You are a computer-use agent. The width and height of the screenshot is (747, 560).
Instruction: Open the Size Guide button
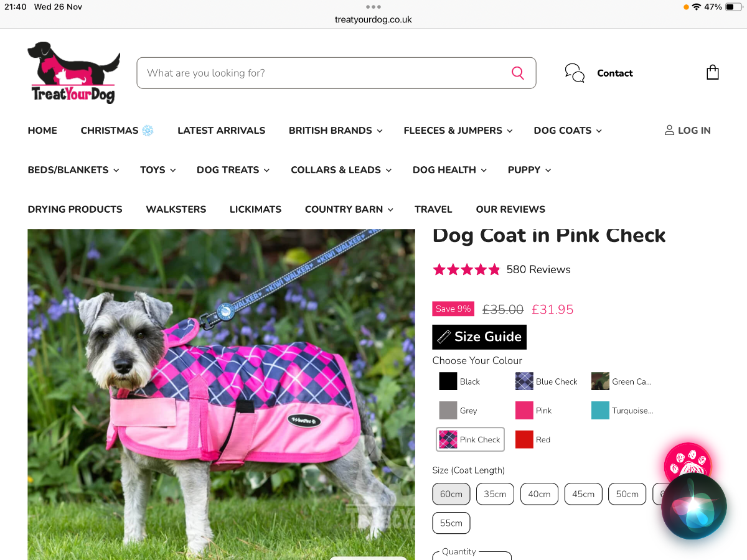coord(479,337)
